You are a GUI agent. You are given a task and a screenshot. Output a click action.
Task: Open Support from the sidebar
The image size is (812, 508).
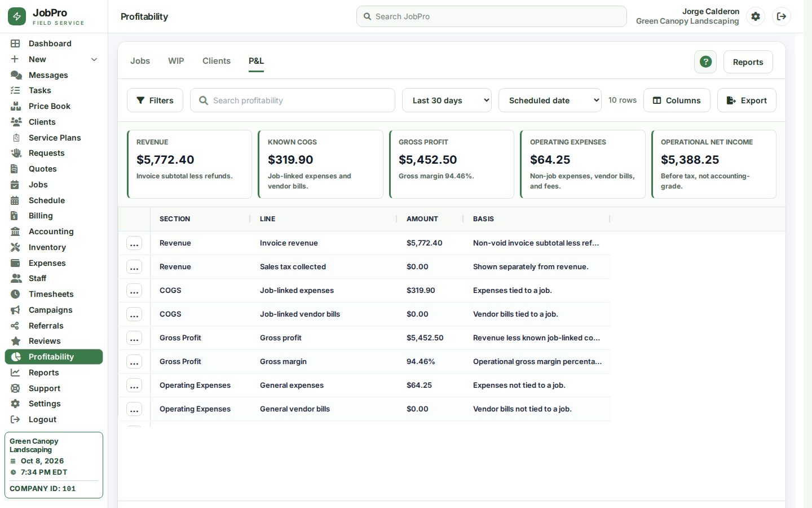click(54, 388)
